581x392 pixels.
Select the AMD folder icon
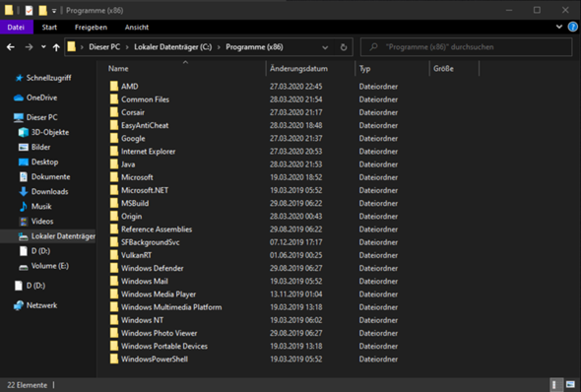click(114, 86)
